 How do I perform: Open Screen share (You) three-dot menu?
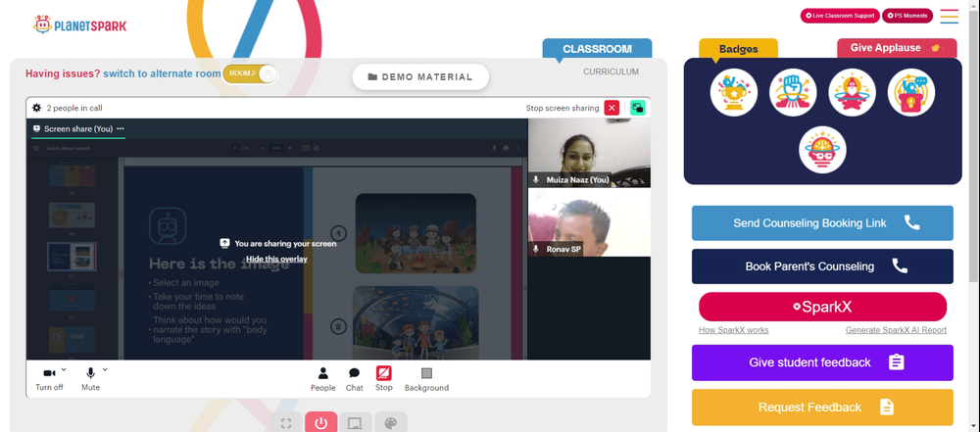(x=121, y=128)
